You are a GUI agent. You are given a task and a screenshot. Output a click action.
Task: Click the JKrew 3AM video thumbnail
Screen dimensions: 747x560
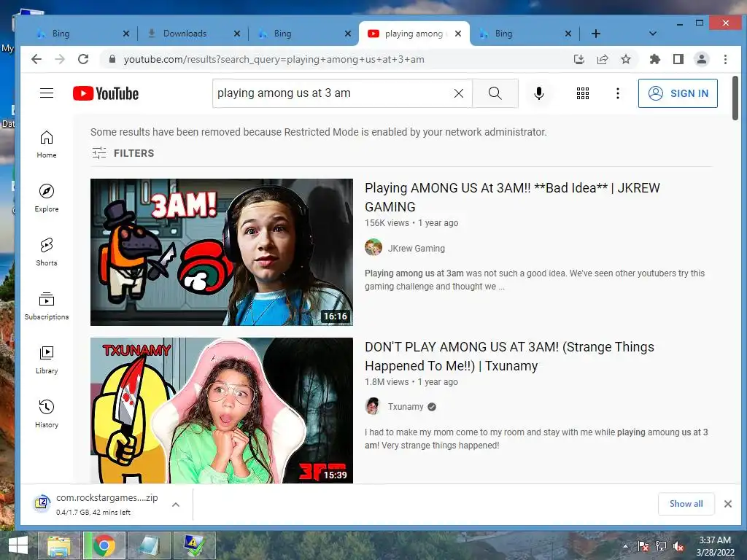[222, 252]
